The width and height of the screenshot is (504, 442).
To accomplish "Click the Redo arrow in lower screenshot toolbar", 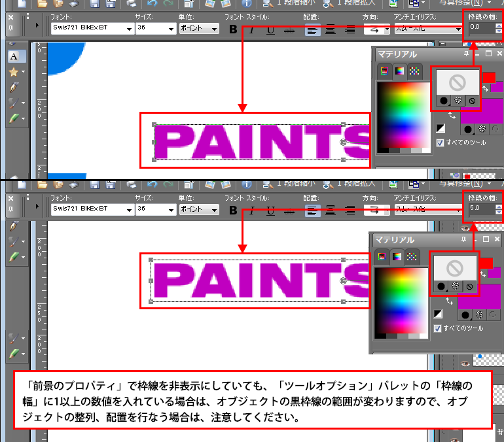I will pyautogui.click(x=168, y=184).
